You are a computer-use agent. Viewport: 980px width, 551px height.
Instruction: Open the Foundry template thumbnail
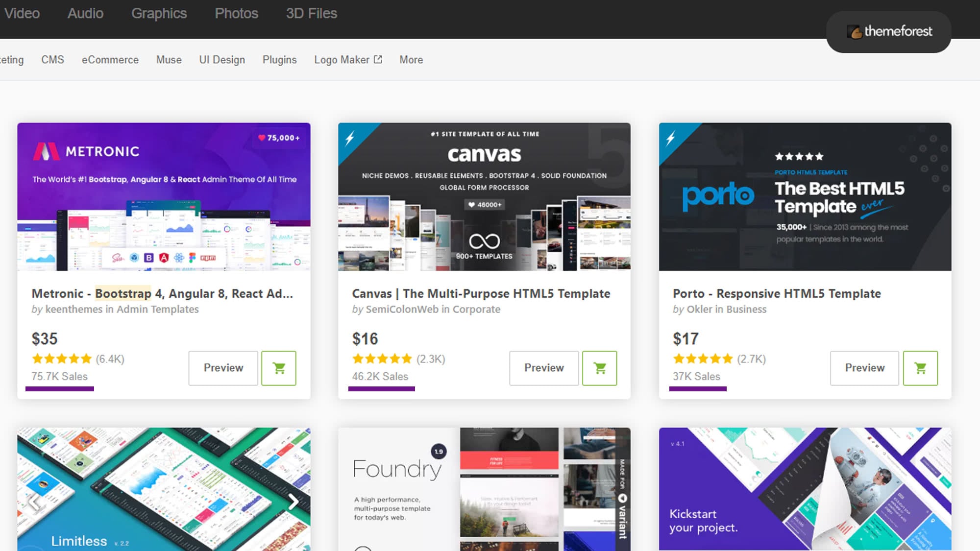(484, 489)
